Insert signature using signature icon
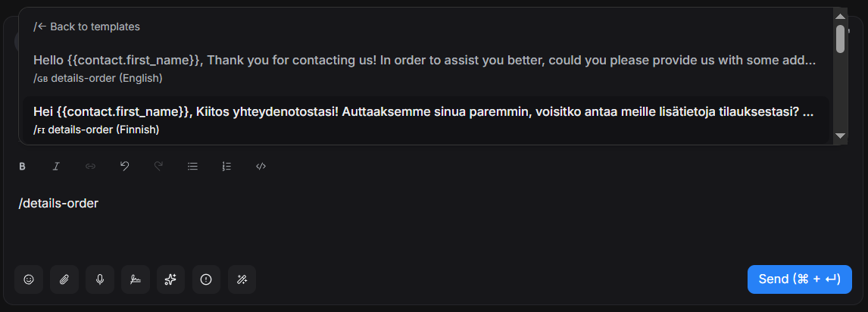868x312 pixels. click(x=136, y=279)
